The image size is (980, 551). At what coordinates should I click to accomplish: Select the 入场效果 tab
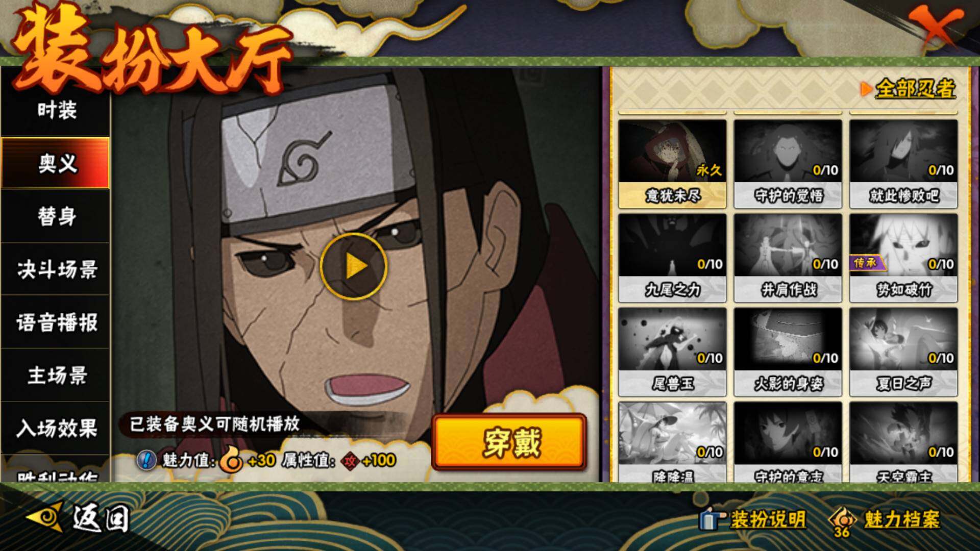coord(56,428)
